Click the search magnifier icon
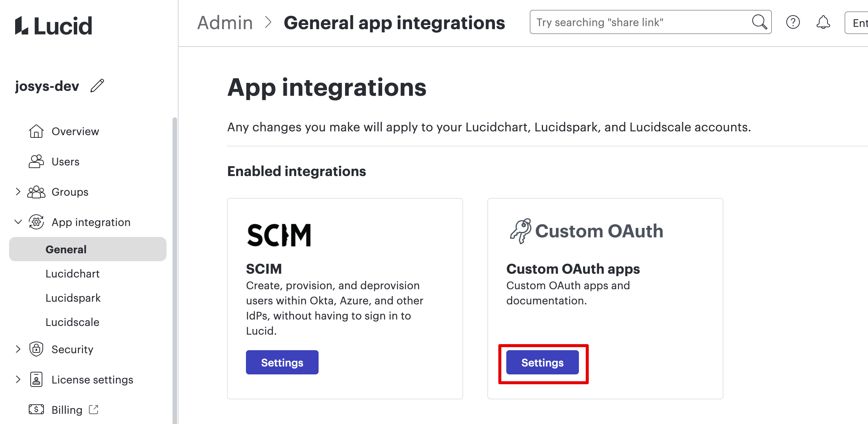 click(x=759, y=22)
